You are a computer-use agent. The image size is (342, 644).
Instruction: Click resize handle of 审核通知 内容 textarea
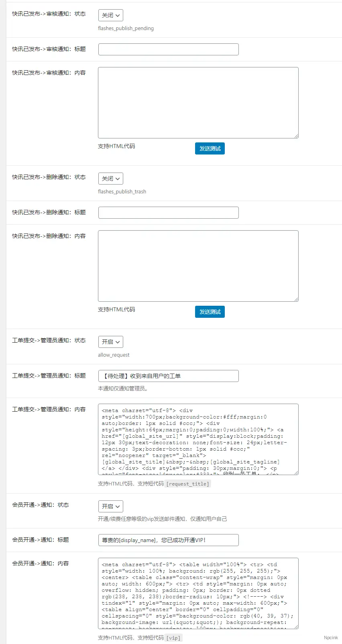(x=296, y=136)
